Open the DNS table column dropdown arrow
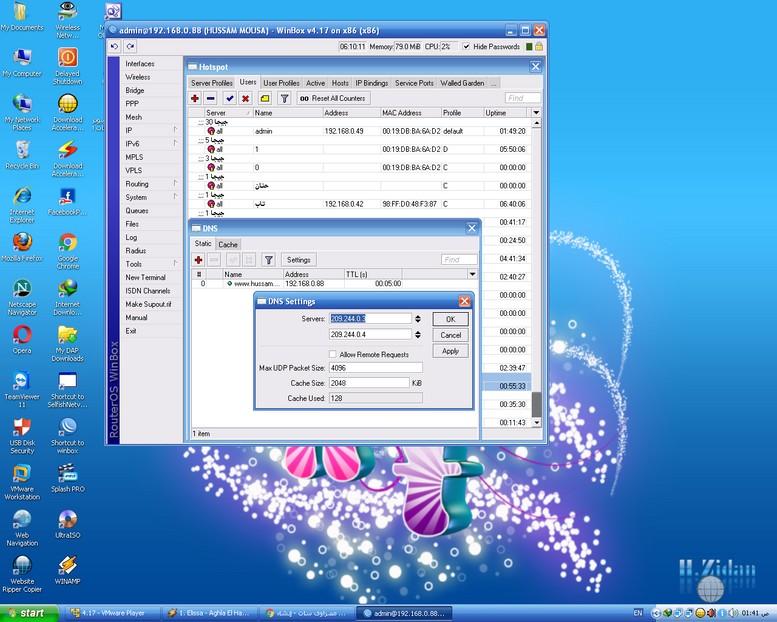The width and height of the screenshot is (777, 622). [x=472, y=274]
